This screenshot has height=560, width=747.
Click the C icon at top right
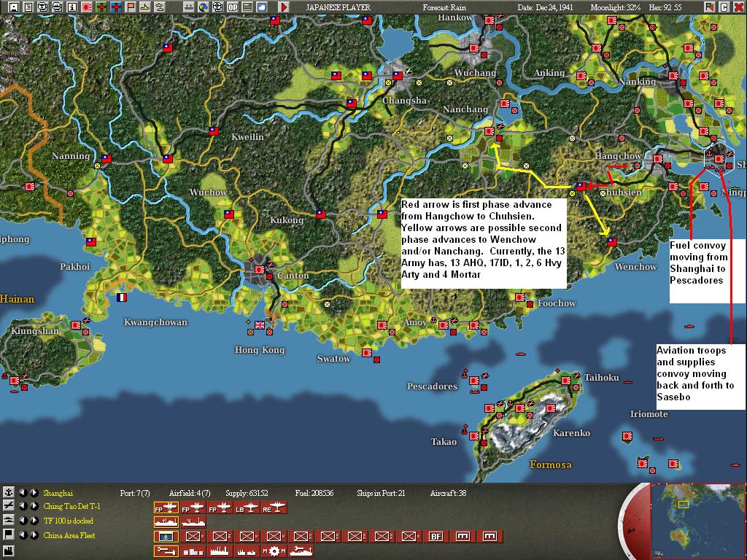pos(724,7)
